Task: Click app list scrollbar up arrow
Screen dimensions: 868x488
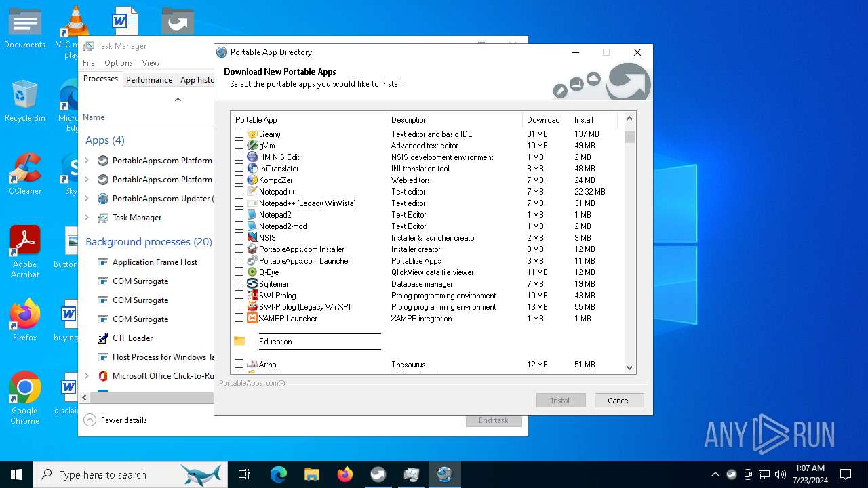Action: point(630,119)
